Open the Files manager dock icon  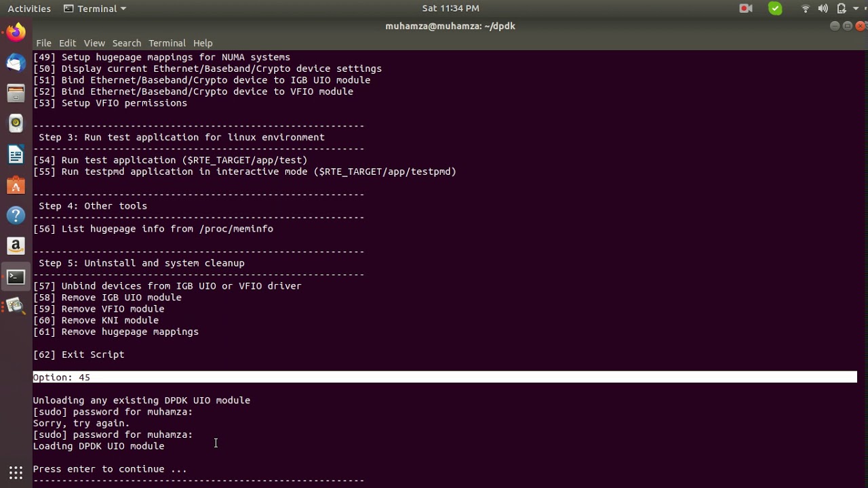(16, 93)
